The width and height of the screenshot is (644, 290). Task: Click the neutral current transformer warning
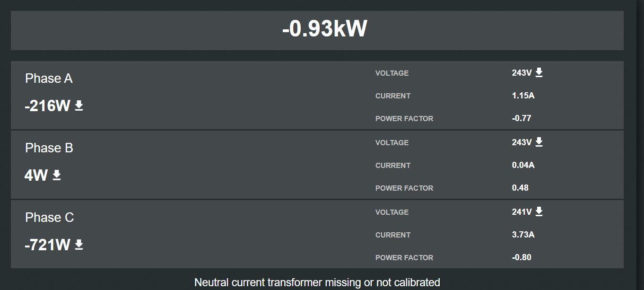tap(317, 282)
